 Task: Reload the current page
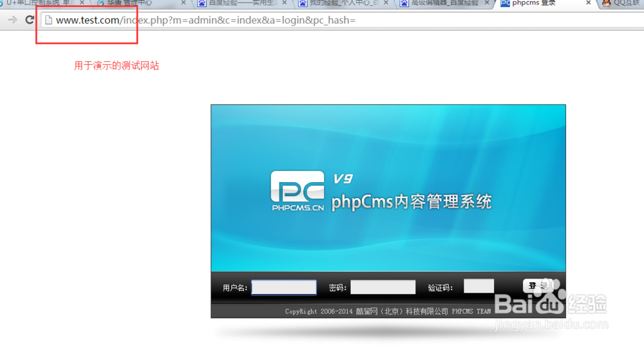click(30, 20)
